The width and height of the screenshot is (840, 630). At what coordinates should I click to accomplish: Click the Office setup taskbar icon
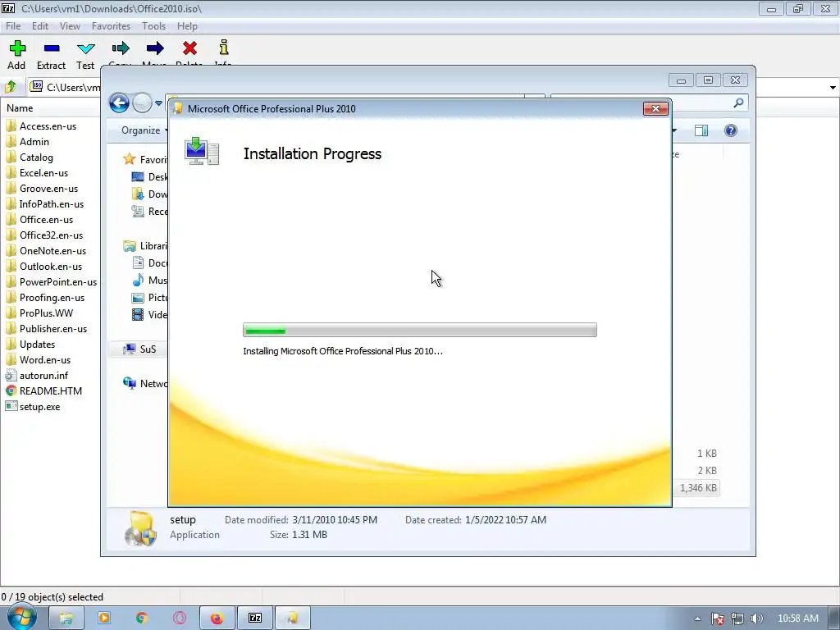click(292, 619)
